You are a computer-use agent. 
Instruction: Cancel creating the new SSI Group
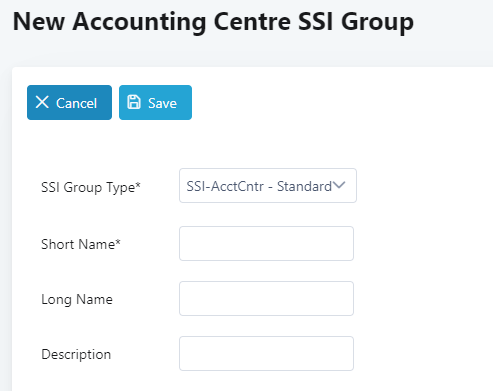(x=69, y=102)
